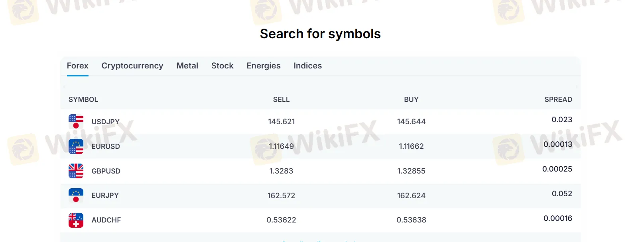Click the EURJPY symbol label
The height and width of the screenshot is (242, 644).
tap(105, 195)
